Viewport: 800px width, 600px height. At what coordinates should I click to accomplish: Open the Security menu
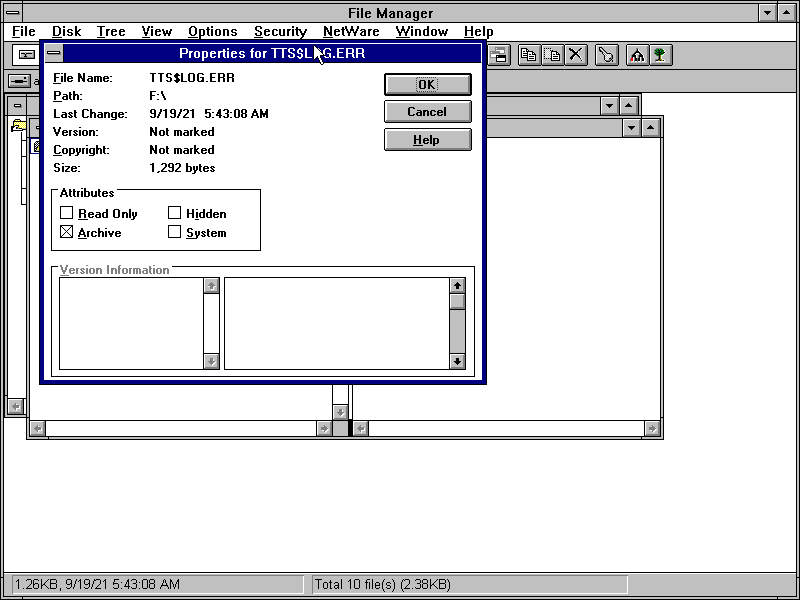pyautogui.click(x=280, y=31)
